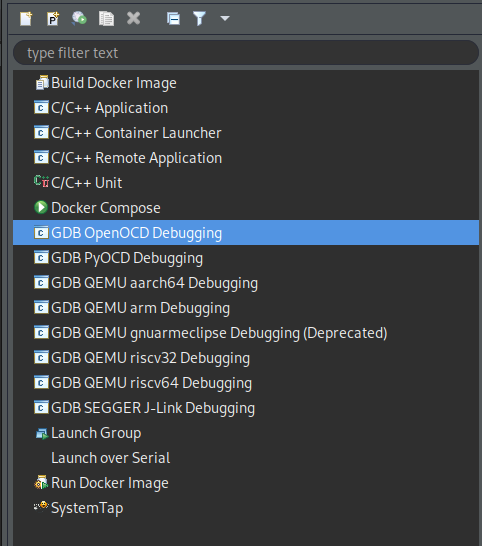Screen dimensions: 482x546
Task: Click the Duplicate launch configuration icon
Action: (x=106, y=18)
